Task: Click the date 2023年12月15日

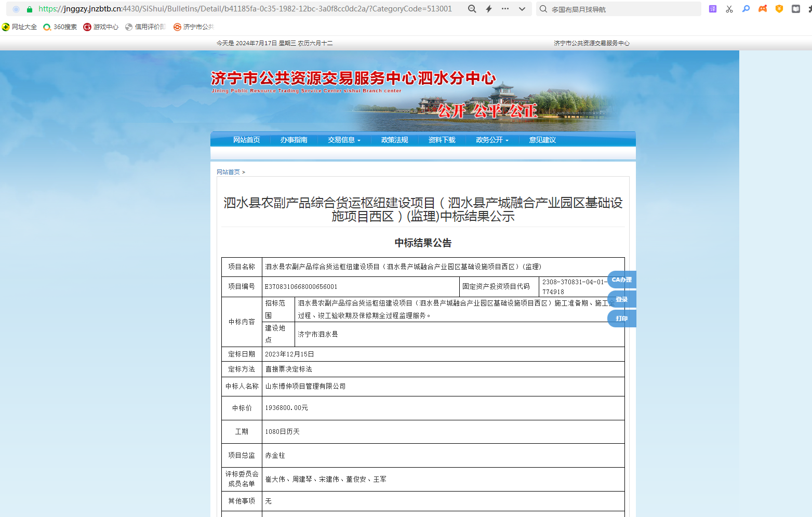Action: coord(289,354)
